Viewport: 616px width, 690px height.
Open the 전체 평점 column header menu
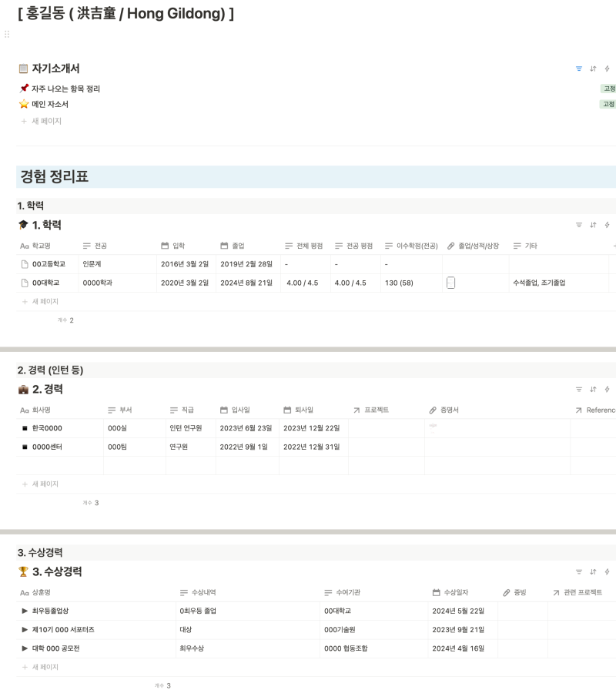(304, 246)
